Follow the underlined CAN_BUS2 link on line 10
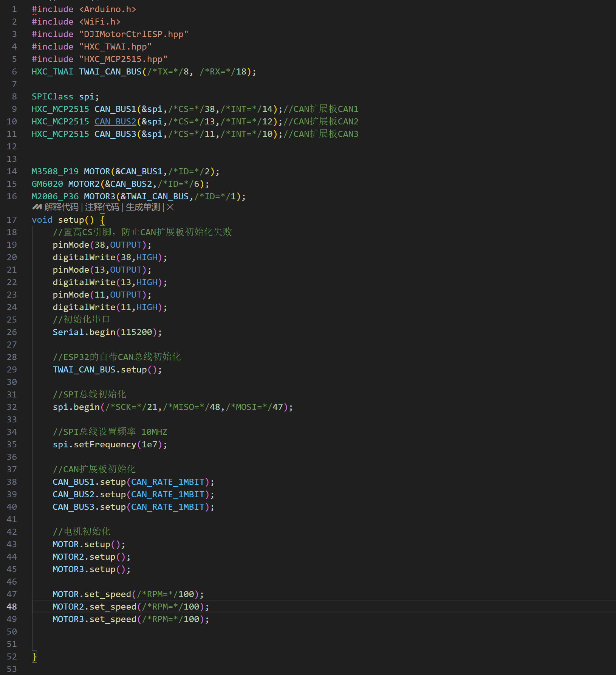 coord(115,121)
